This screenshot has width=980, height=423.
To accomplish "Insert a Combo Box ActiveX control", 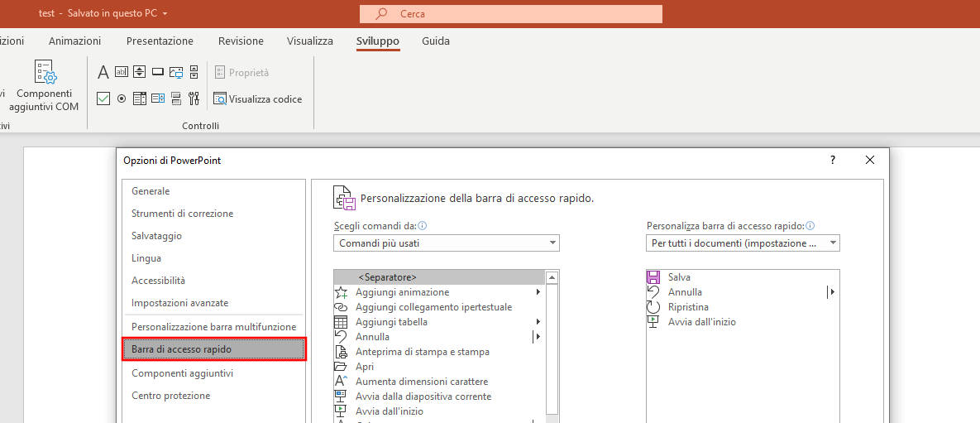I will (140, 99).
